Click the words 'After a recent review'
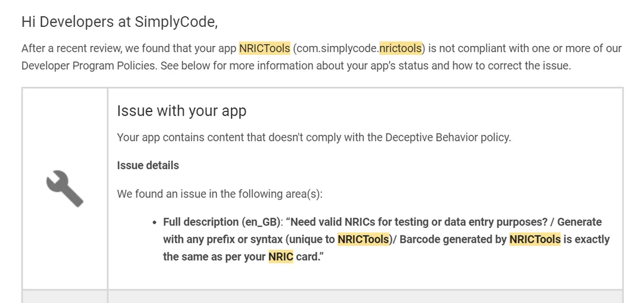The height and width of the screenshot is (303, 644). (72, 48)
